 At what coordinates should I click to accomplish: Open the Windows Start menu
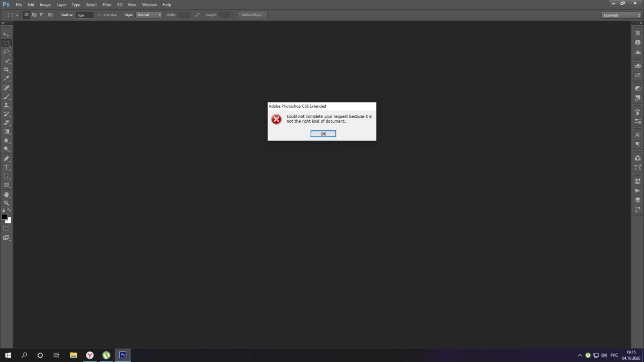[x=8, y=355]
